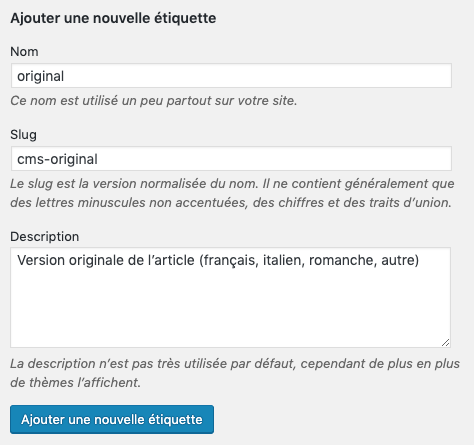The width and height of the screenshot is (474, 445).
Task: Click the word "italien" in the description
Action: tap(284, 260)
